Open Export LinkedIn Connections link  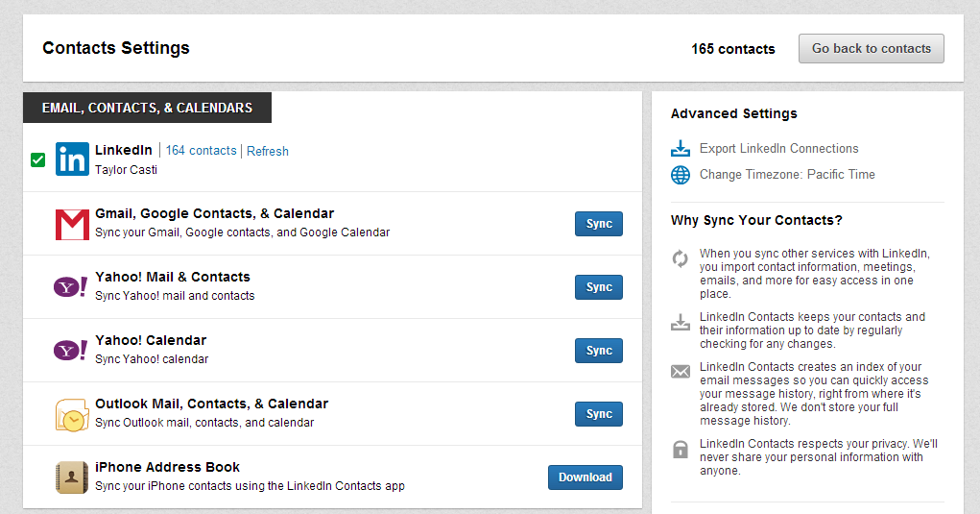tap(778, 149)
